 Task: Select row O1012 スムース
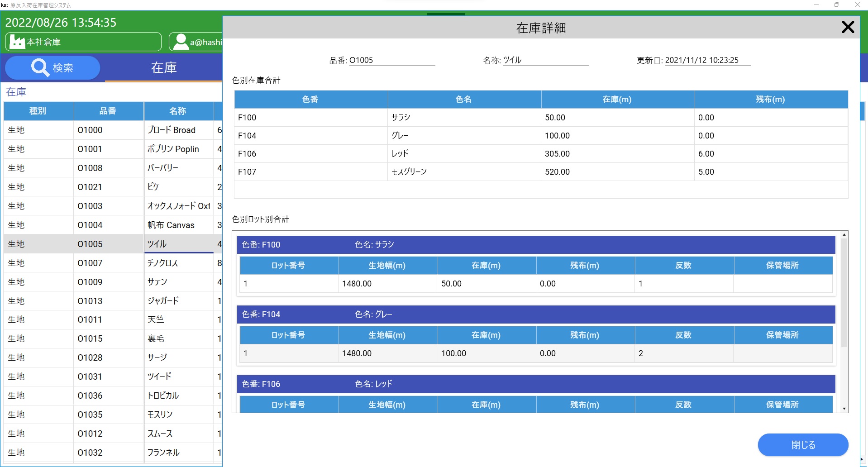pyautogui.click(x=113, y=434)
